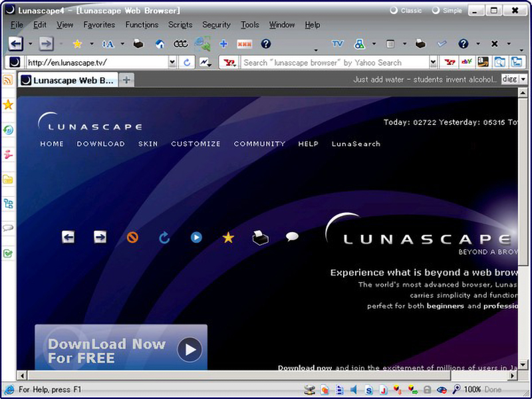532x399 pixels.
Task: Open the digg headline ticker dropdown
Action: point(524,78)
